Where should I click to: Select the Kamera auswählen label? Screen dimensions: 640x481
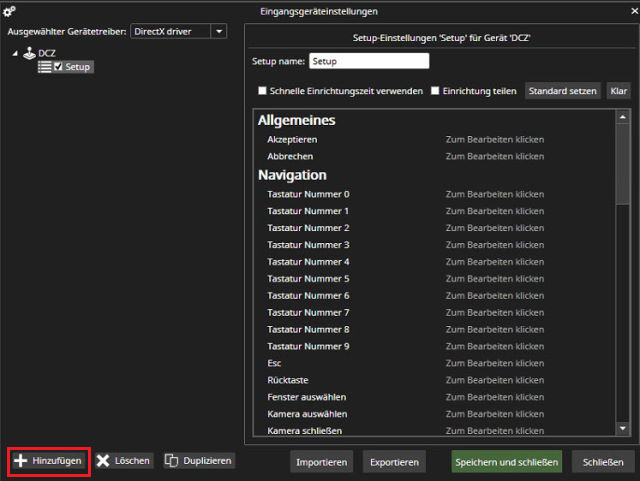tap(307, 414)
